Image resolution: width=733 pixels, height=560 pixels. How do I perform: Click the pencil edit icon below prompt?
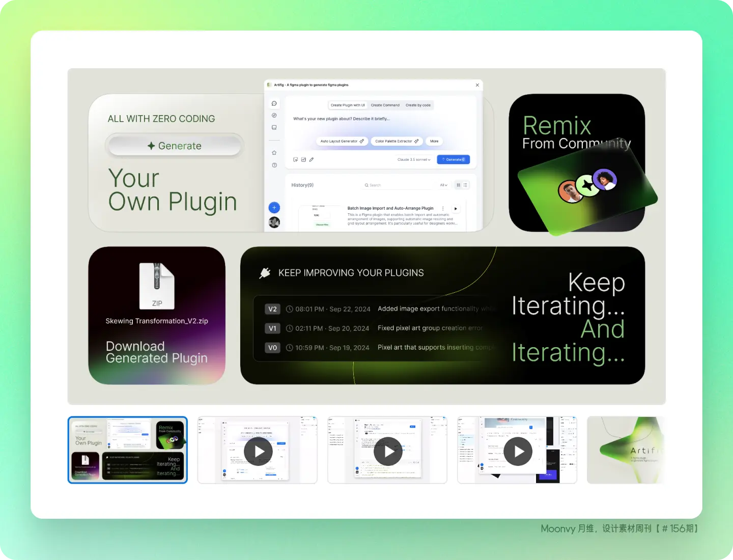[x=312, y=159]
